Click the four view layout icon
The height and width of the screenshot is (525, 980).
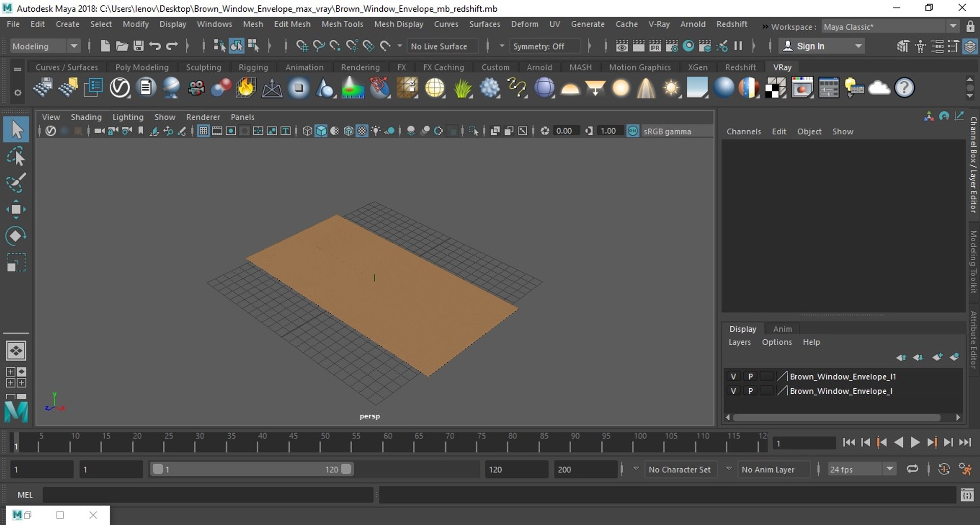point(16,377)
